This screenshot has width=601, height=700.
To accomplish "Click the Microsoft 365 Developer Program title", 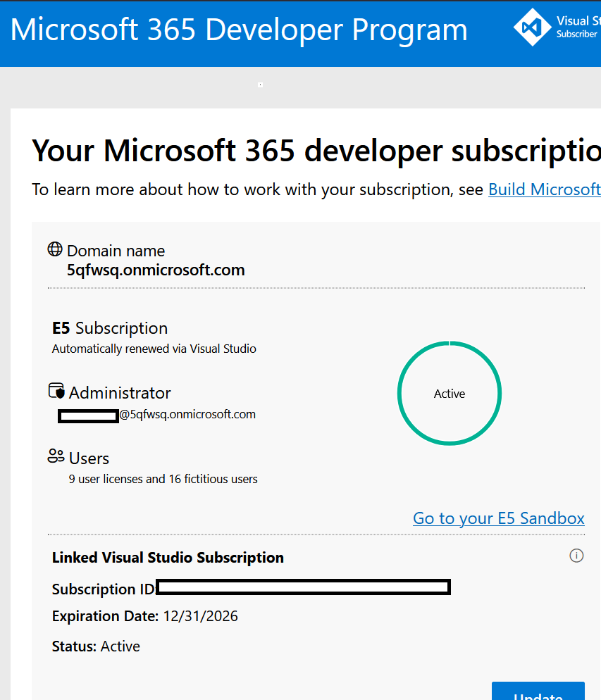I will [239, 30].
